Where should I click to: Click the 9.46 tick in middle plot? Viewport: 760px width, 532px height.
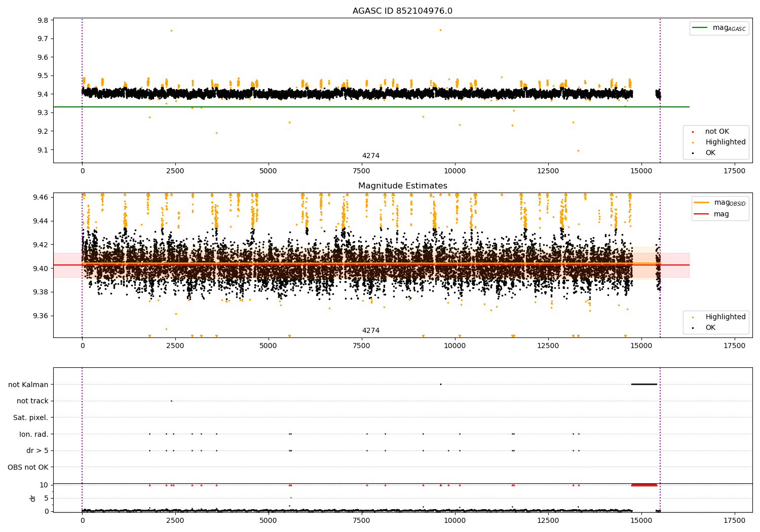click(41, 197)
